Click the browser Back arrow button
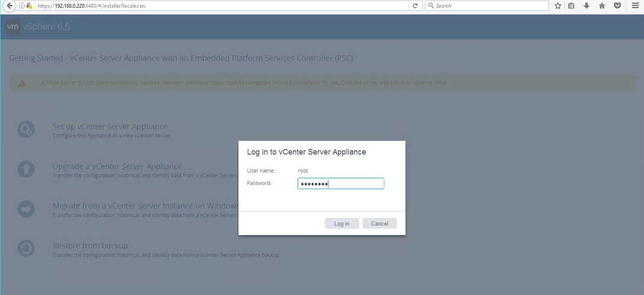Viewport: 644px width, 295px height. 9,6
